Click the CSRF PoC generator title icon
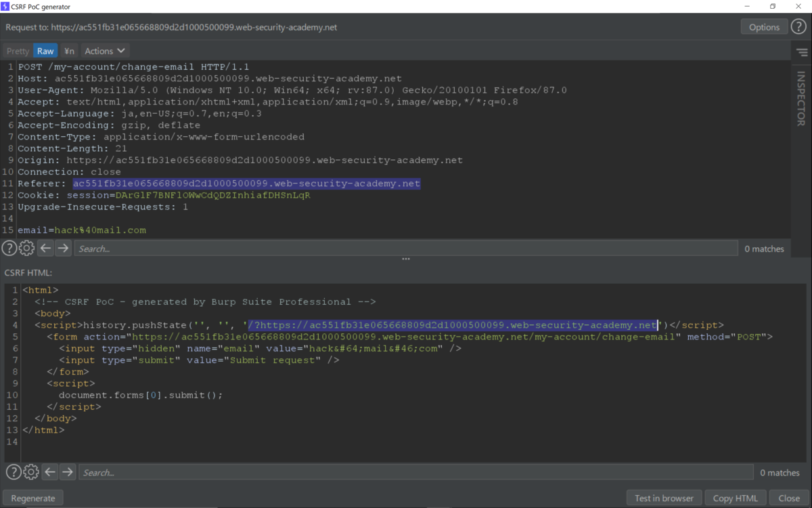This screenshot has height=508, width=812. pyautogui.click(x=5, y=6)
